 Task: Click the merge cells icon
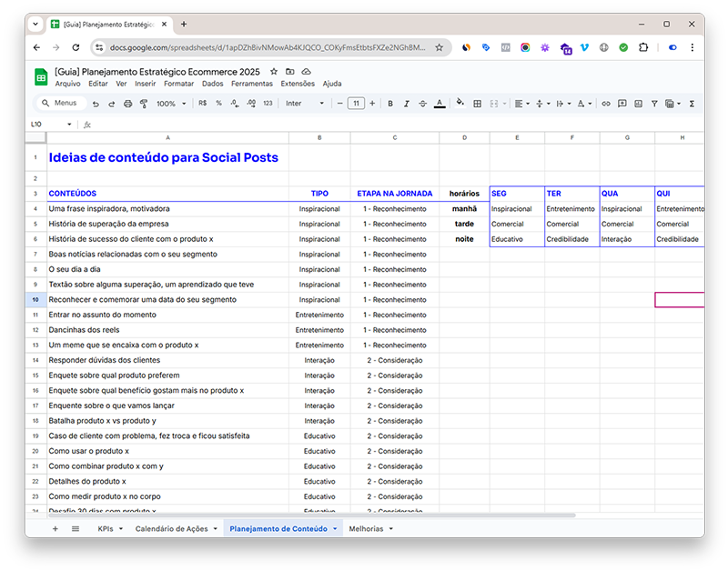494,104
